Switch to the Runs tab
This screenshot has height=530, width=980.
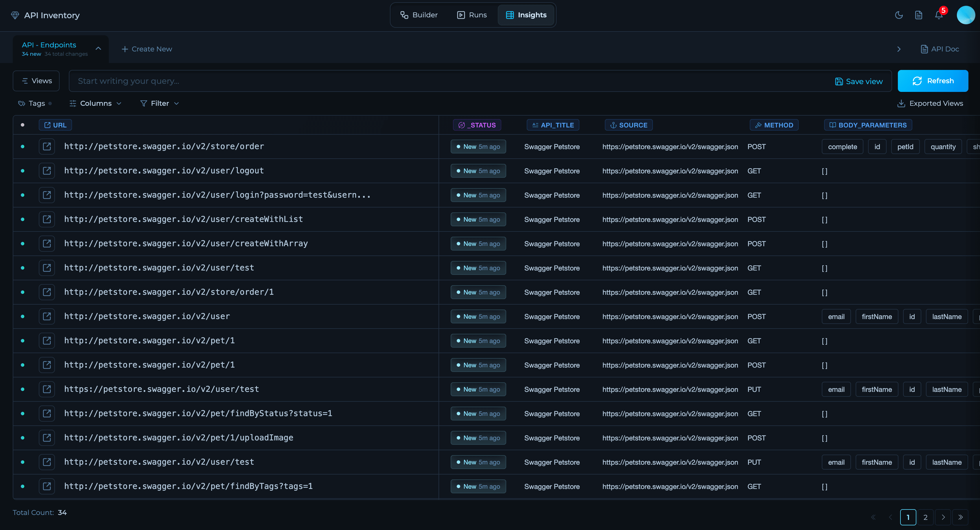472,15
